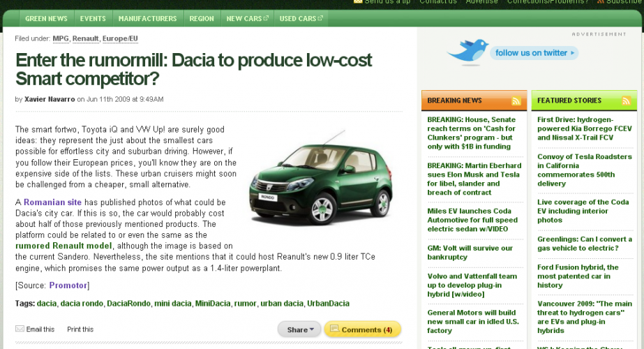Read Martin Eberhard sues Elon Musk story
The width and height of the screenshot is (644, 349).
tap(474, 179)
